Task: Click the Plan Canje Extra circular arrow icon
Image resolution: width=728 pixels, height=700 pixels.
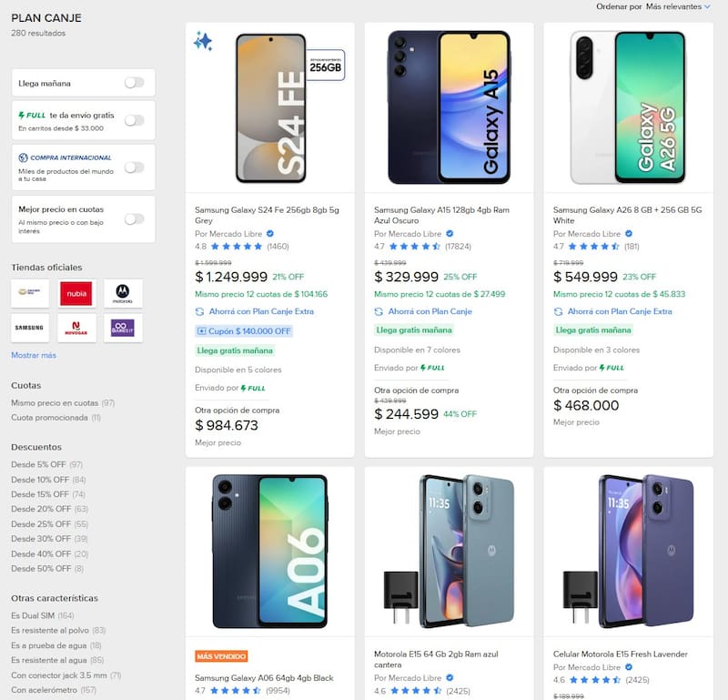Action: tap(199, 311)
